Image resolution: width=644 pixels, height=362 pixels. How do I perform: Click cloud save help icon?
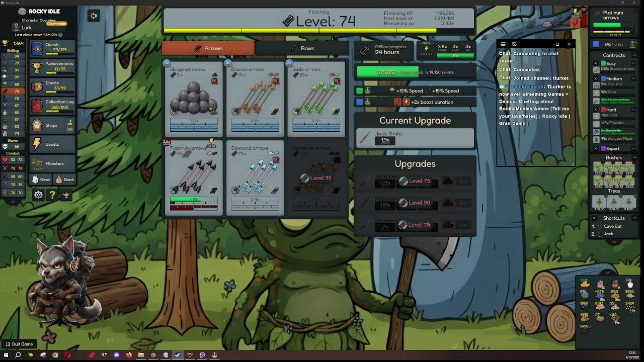tap(60, 35)
